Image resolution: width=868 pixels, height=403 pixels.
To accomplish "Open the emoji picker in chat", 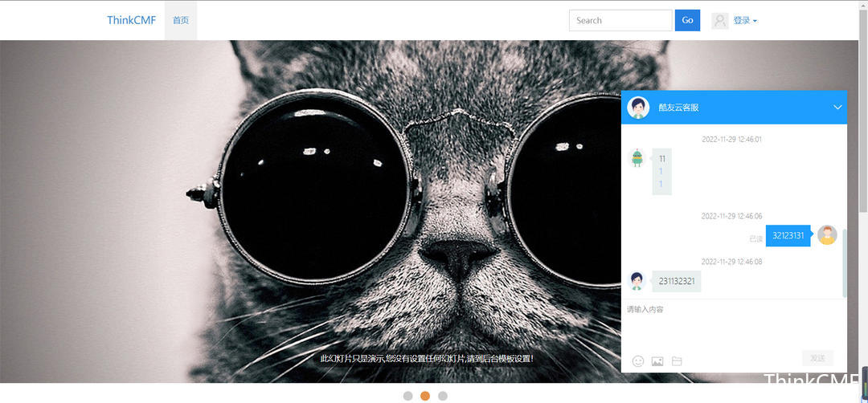I will click(x=638, y=361).
